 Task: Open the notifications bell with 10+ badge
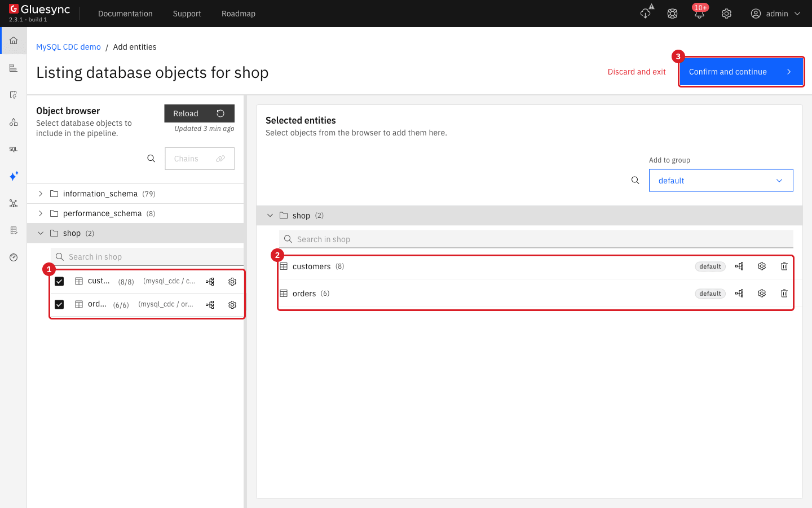(x=699, y=14)
